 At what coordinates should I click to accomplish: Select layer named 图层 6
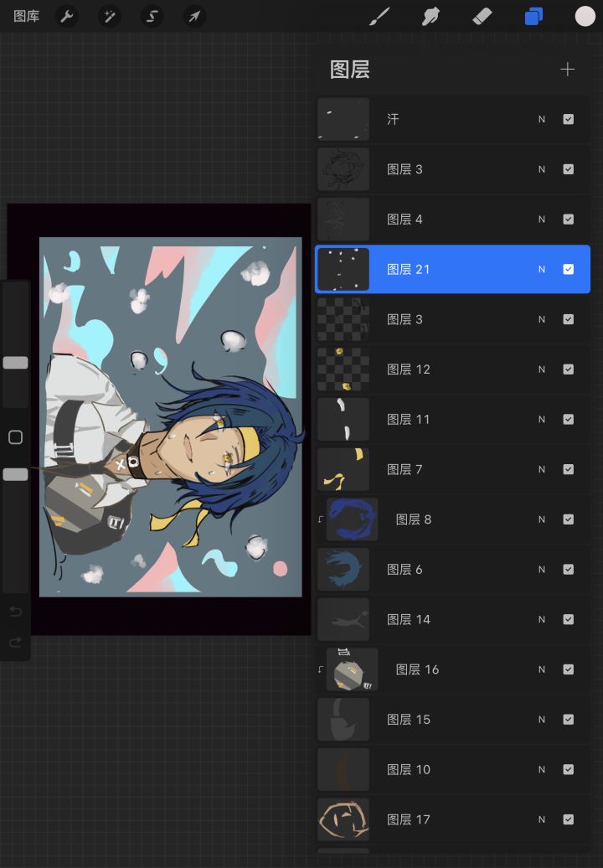[452, 569]
